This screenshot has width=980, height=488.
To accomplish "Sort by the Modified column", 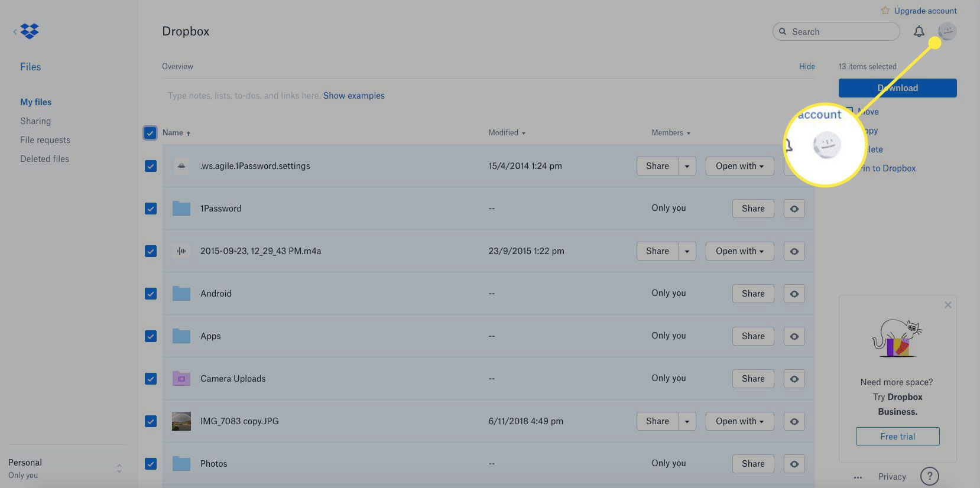I will pyautogui.click(x=507, y=133).
